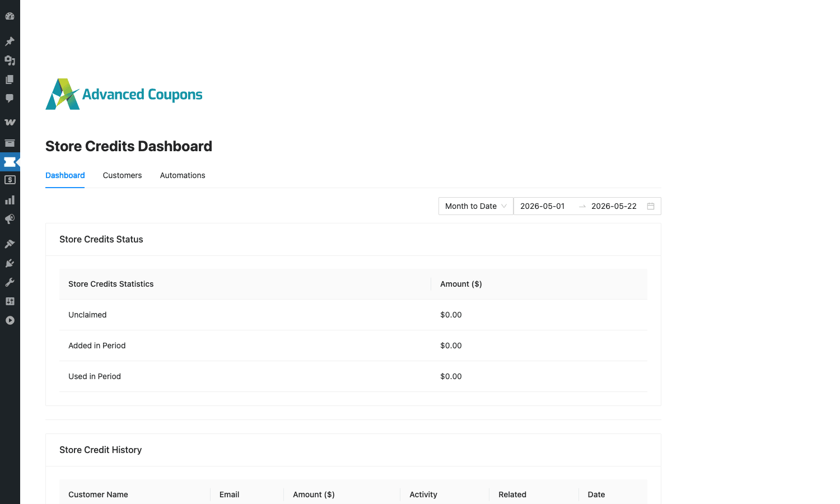Screen dimensions: 840x504
Task: Click the calendar icon in the date range
Action: [x=651, y=206]
